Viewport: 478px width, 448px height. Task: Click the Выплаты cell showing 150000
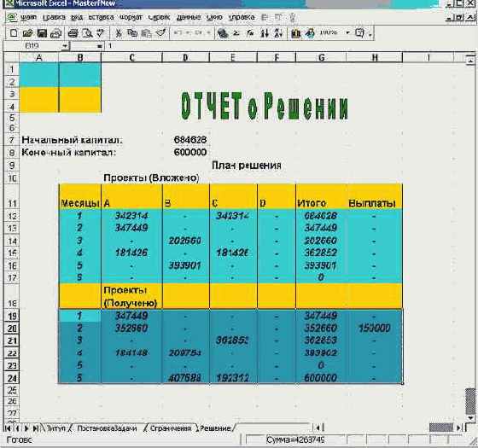coord(375,329)
